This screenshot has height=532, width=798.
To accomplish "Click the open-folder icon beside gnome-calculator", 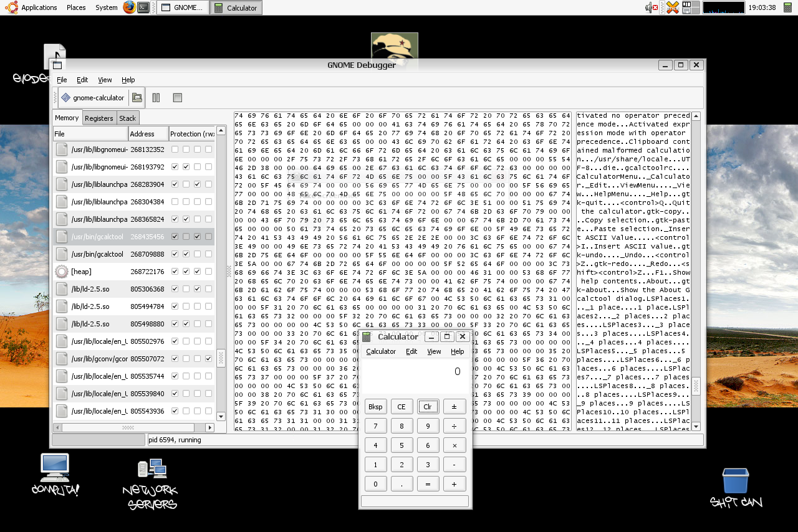I will pos(137,98).
